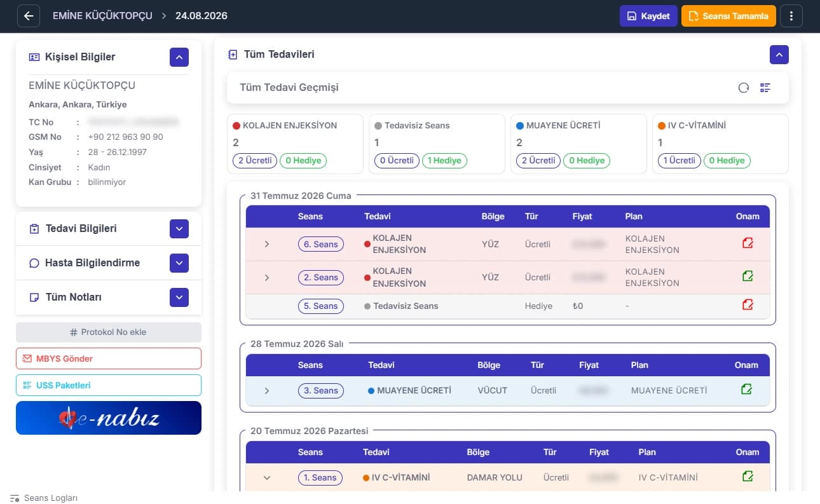Click the 1 Ücretli badge under IV C-VİTAMİNİ
The width and height of the screenshot is (820, 504).
(680, 161)
